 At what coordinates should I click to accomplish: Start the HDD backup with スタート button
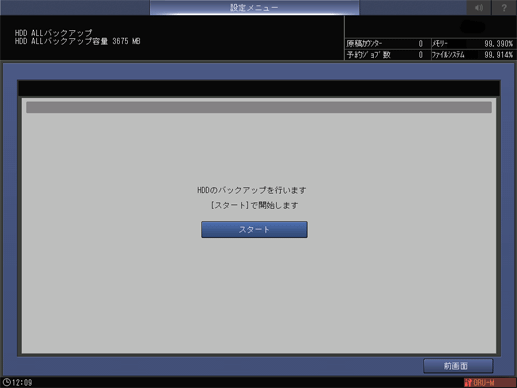(254, 229)
